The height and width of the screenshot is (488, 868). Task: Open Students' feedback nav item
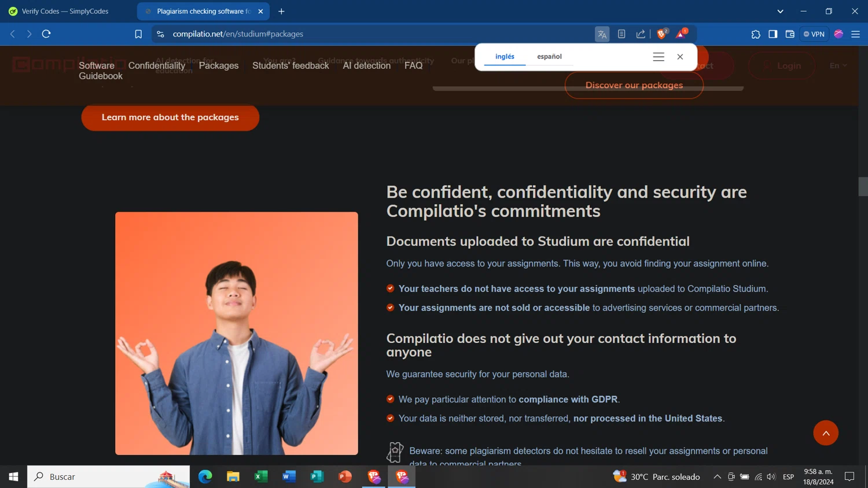pyautogui.click(x=290, y=65)
